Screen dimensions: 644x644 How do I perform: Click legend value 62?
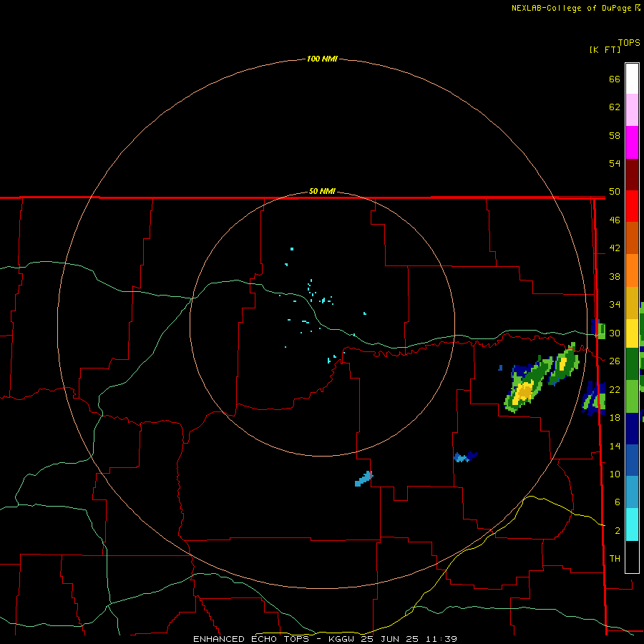pyautogui.click(x=615, y=107)
